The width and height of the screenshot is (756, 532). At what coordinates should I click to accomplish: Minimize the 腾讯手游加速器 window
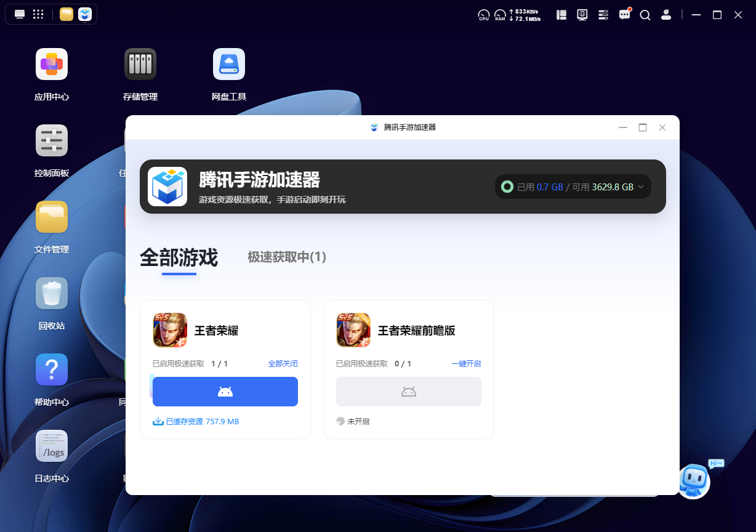pos(623,127)
